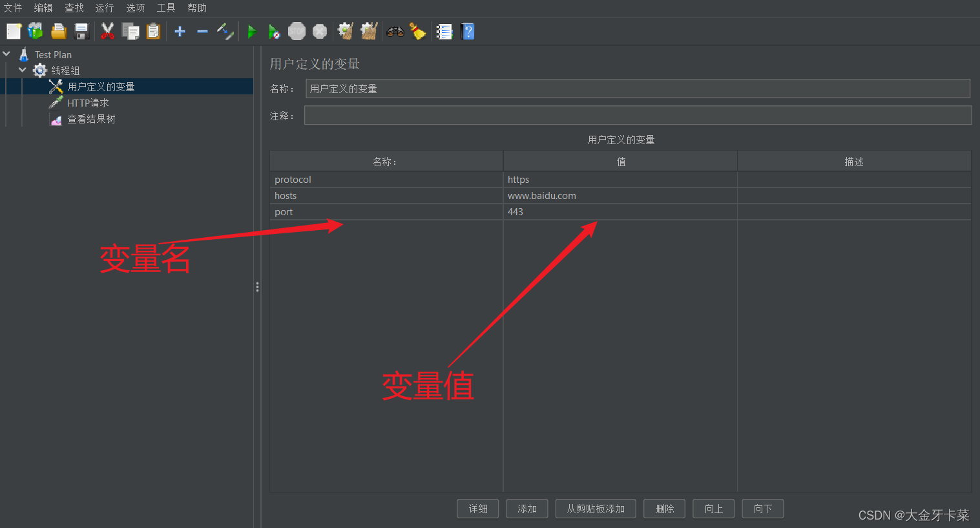Screen dimensions: 980x528
Task: Start the test with the green play icon
Action: pos(252,31)
